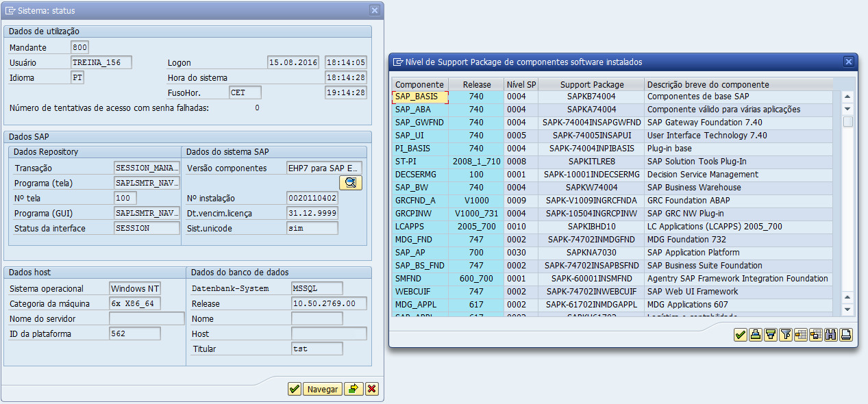Select the SAP_BASIS component cell
The height and width of the screenshot is (404, 868).
(420, 97)
